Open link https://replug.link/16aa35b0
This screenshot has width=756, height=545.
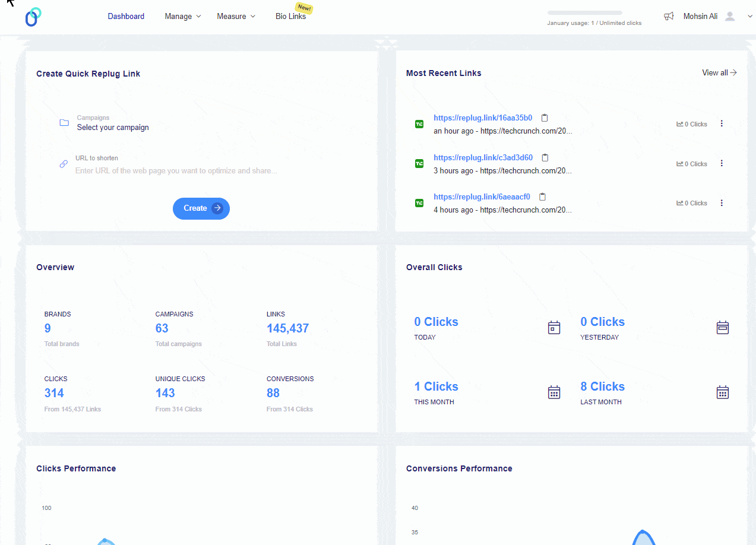tap(483, 118)
